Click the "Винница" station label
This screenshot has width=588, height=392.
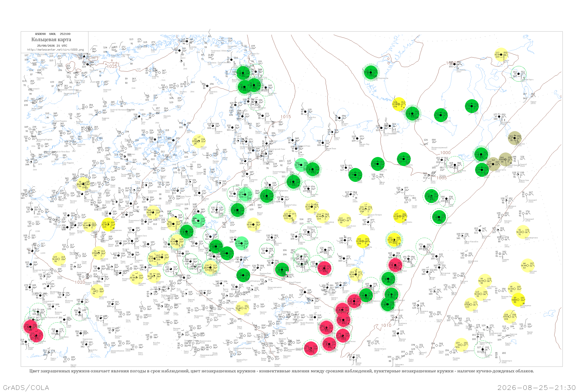tap(58, 312)
